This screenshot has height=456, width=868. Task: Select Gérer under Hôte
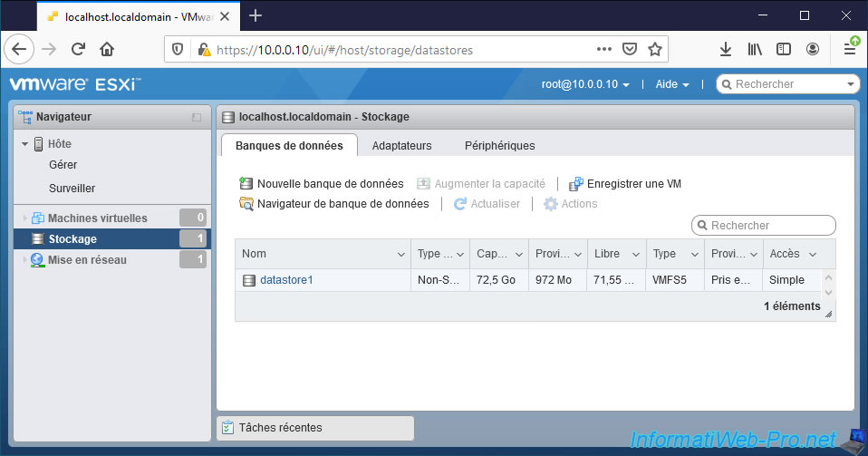pos(63,165)
